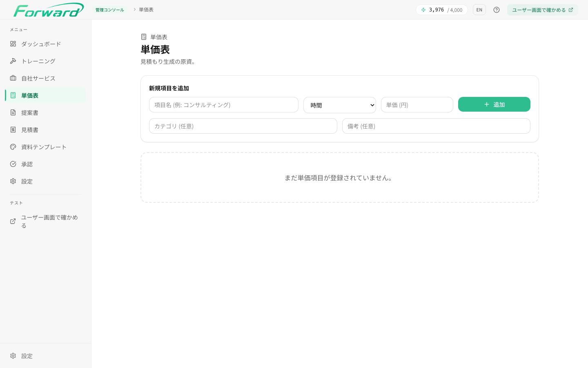Click the document icon beside 提案書

coord(13,112)
